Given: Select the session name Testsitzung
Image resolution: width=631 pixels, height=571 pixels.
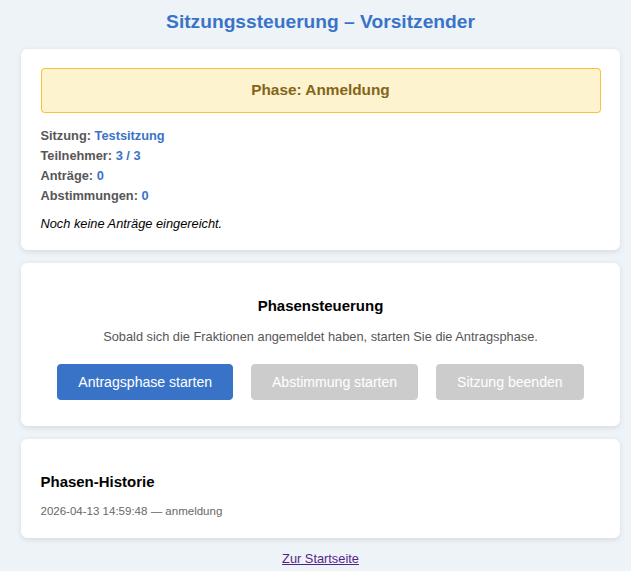Looking at the screenshot, I should (x=129, y=136).
